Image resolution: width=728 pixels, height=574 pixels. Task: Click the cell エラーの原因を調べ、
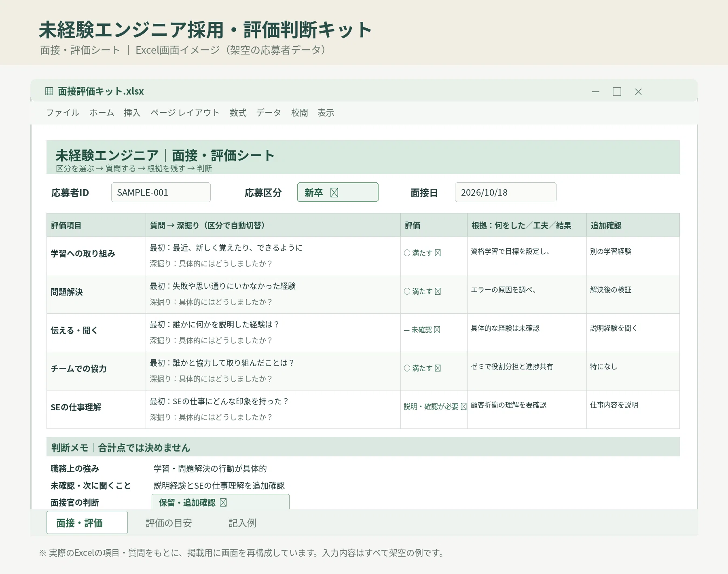(527, 294)
